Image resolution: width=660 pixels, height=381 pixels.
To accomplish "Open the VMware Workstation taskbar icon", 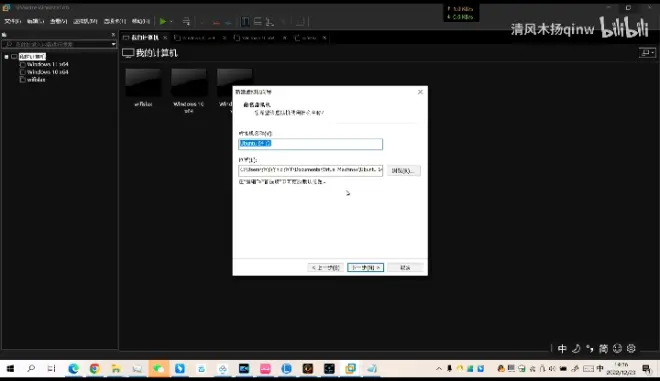I will (x=350, y=369).
